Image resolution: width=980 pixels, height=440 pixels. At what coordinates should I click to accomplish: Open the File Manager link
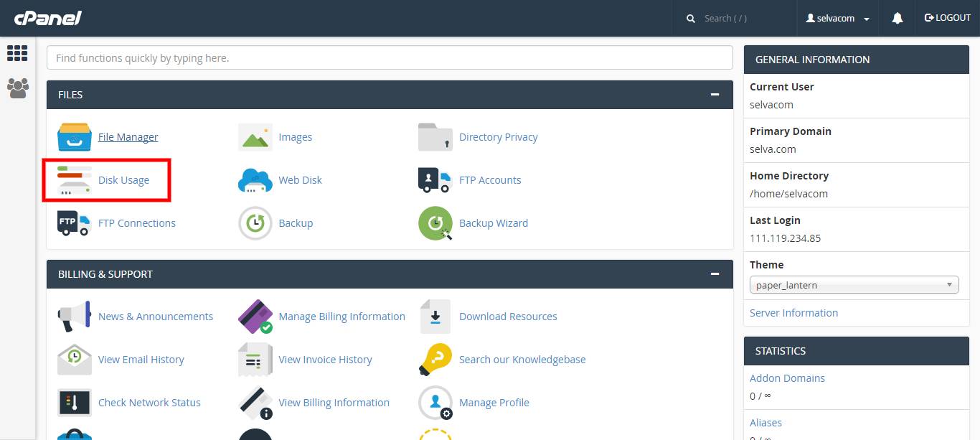pyautogui.click(x=128, y=137)
